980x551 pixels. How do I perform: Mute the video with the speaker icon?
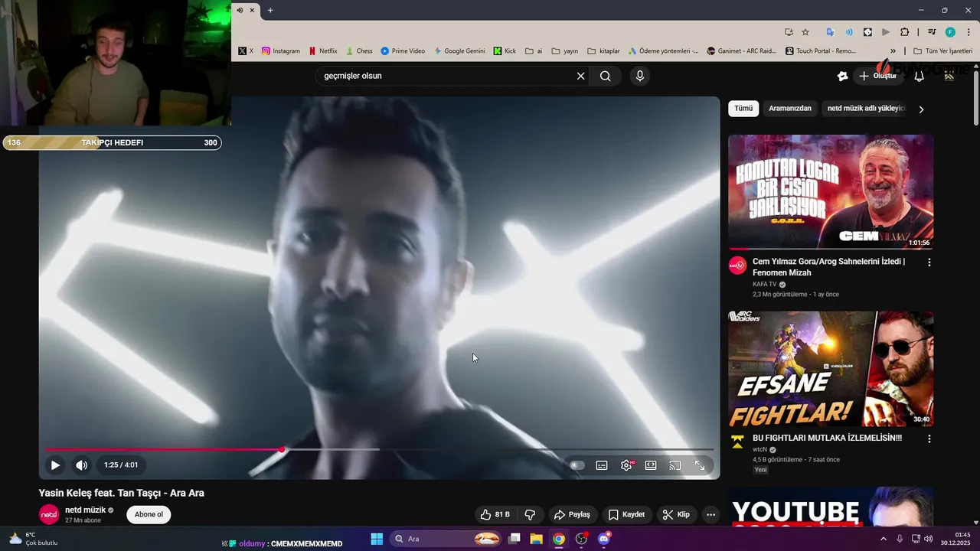tap(81, 465)
